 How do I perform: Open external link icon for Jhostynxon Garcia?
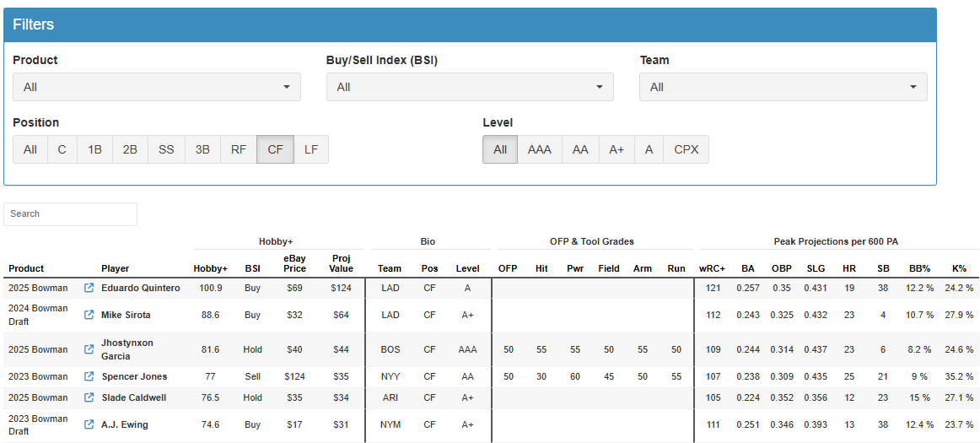tap(89, 349)
